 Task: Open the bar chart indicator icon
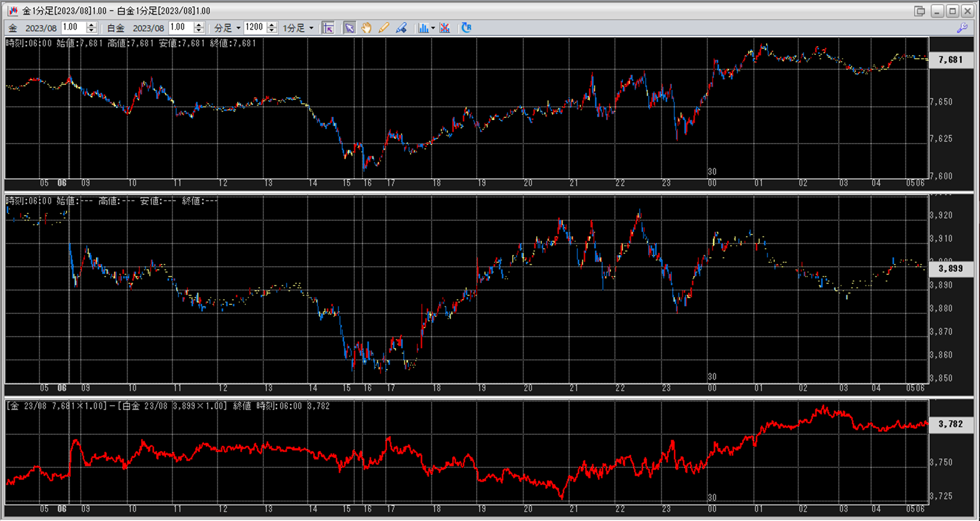423,28
